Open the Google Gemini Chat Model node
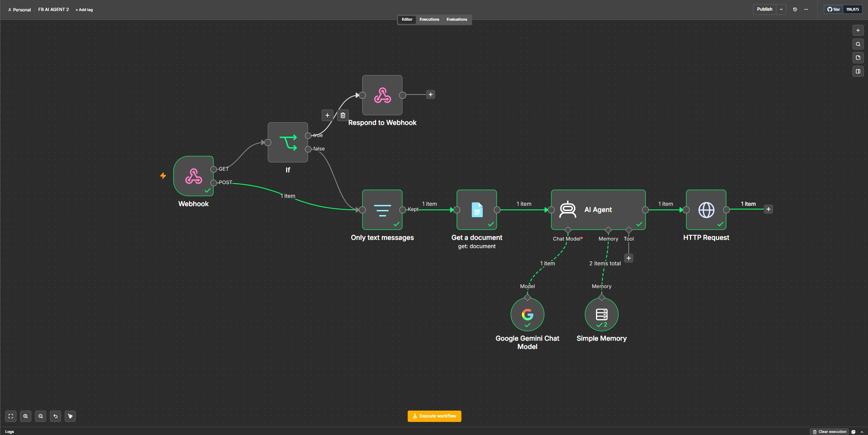The height and width of the screenshot is (435, 868). tap(527, 315)
